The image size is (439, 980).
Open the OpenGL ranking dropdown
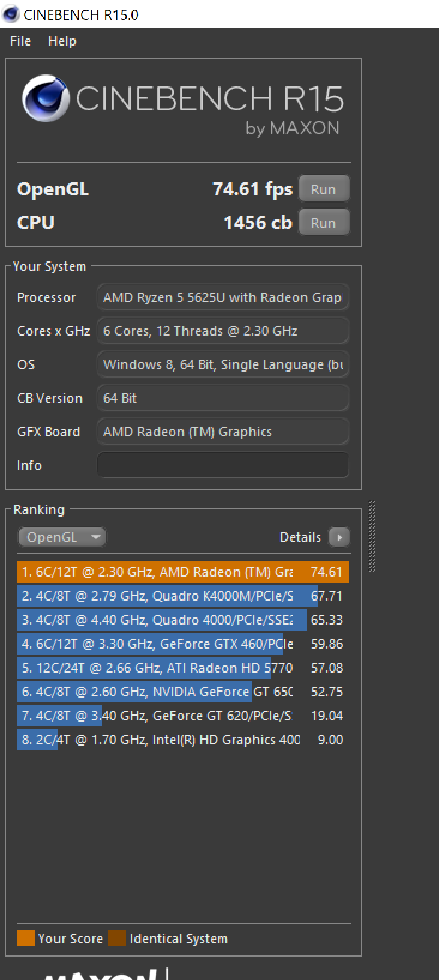(62, 537)
